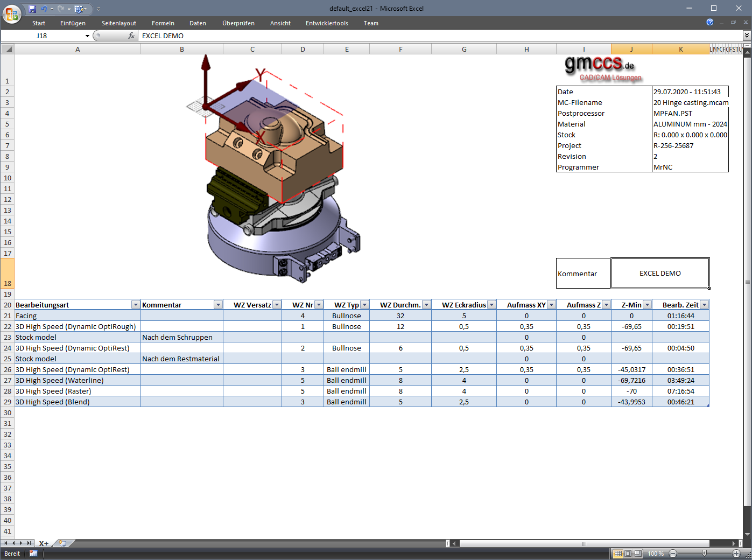The image size is (752, 560).
Task: Switch to Page Break Preview
Action: click(638, 554)
